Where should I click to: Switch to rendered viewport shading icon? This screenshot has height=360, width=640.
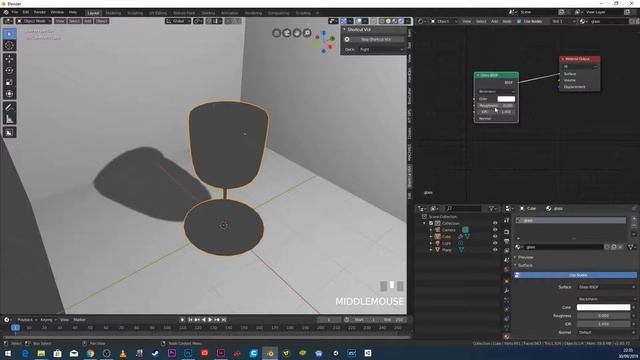point(401,21)
